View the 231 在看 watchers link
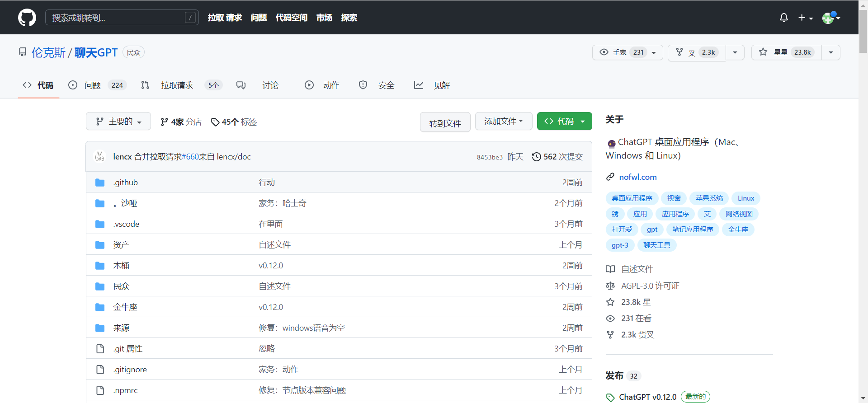 click(x=629, y=319)
